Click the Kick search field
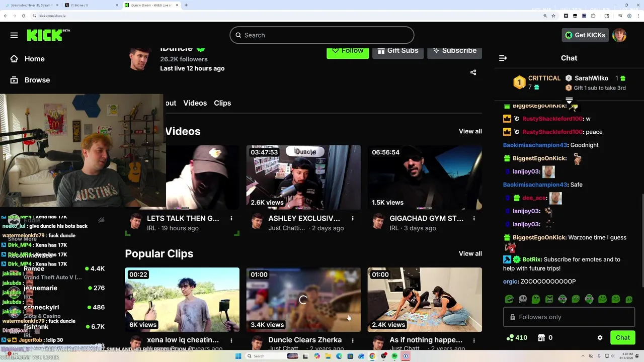The width and height of the screenshot is (644, 362). coord(322,35)
